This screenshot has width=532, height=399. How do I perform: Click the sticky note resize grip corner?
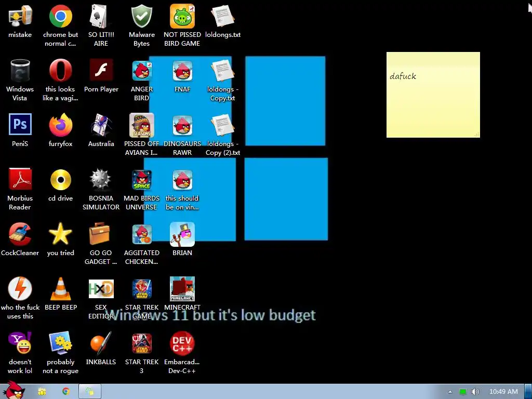(477, 135)
